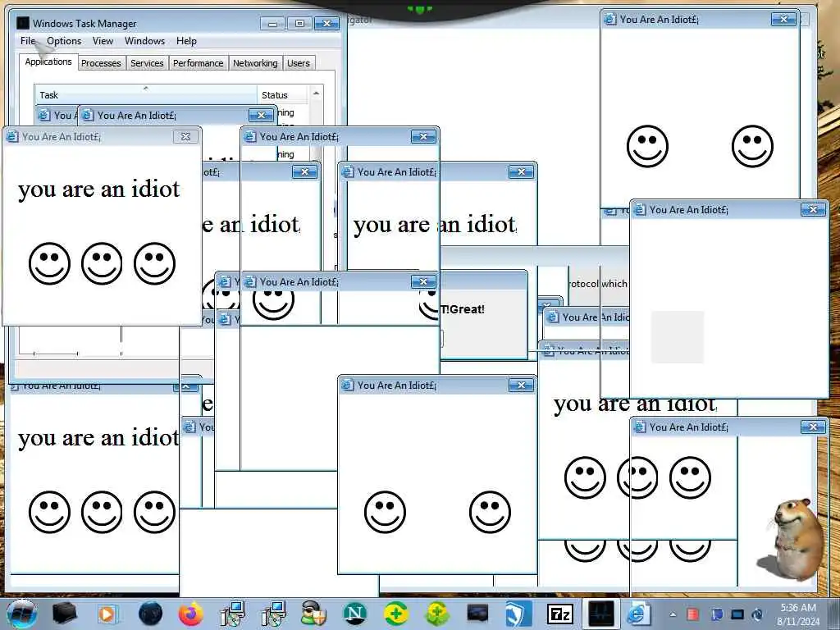Image resolution: width=840 pixels, height=630 pixels.
Task: Click IE icon in bottom-right idiot window title
Action: [640, 427]
